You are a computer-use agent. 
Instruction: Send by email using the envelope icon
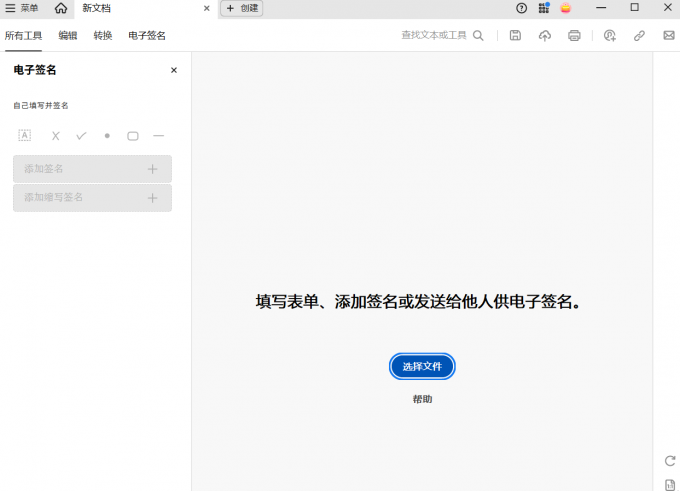(x=668, y=35)
